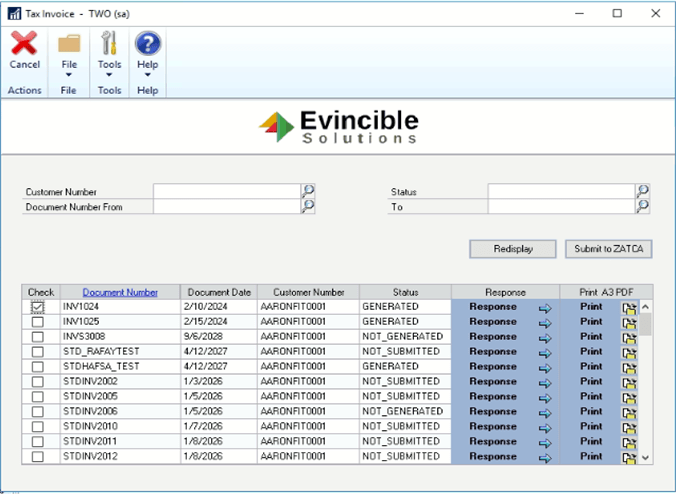Viewport: 676px width, 494px height.
Task: Click Response text for STDINV2010
Action: click(493, 426)
